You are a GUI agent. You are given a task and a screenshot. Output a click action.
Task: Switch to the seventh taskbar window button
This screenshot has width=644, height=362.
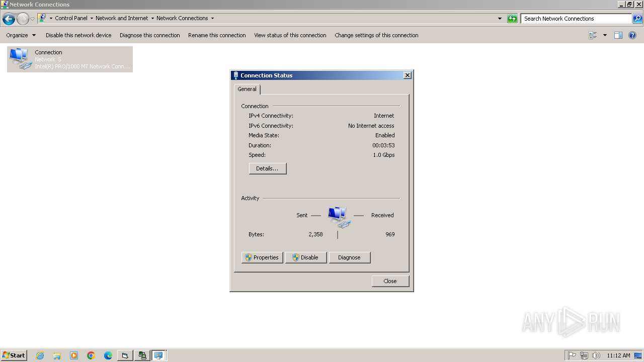tap(125, 355)
